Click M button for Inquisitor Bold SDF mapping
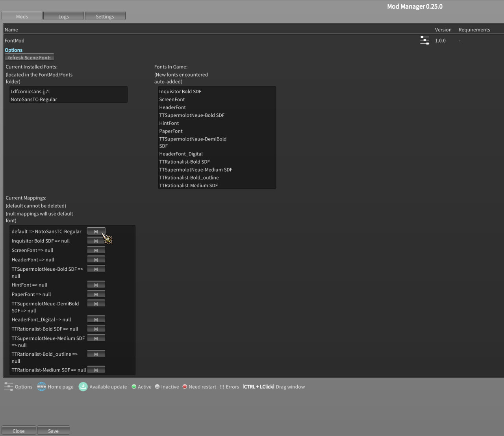 [x=96, y=241]
